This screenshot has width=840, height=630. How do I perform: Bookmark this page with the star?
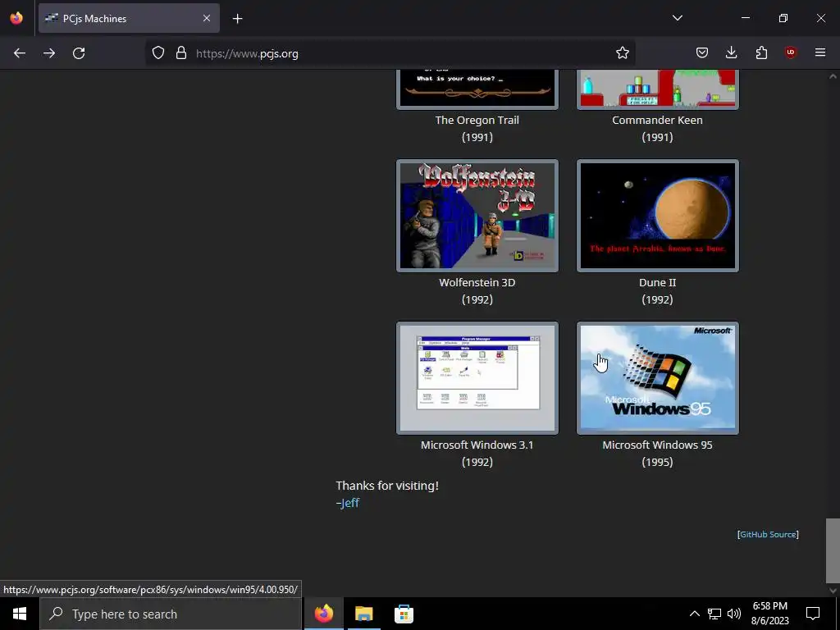pyautogui.click(x=622, y=53)
